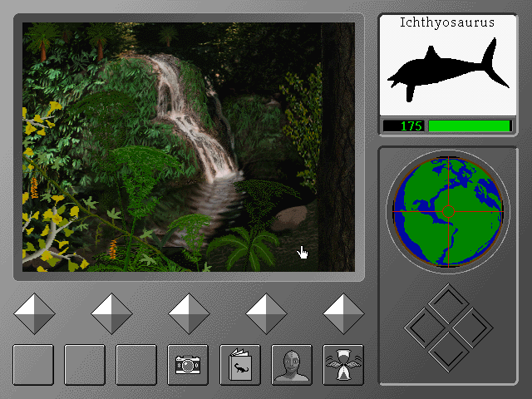532x399 pixels.
Task: Click the globe crosshair center circle
Action: [x=448, y=211]
